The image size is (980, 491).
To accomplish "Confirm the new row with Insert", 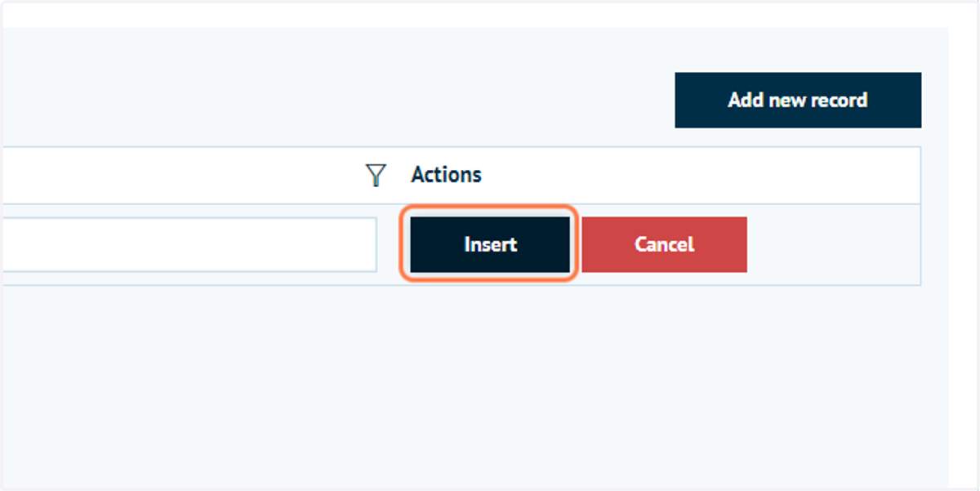I will coord(490,244).
